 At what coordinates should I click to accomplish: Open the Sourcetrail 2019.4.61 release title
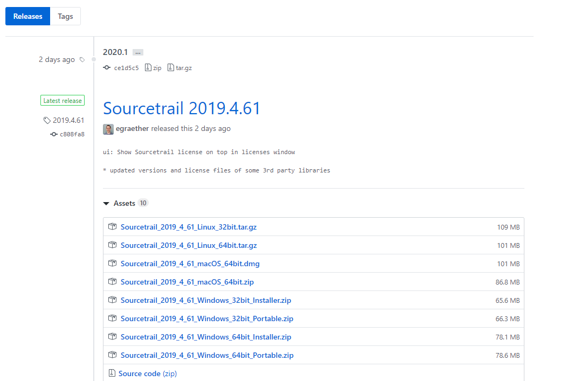click(x=182, y=108)
